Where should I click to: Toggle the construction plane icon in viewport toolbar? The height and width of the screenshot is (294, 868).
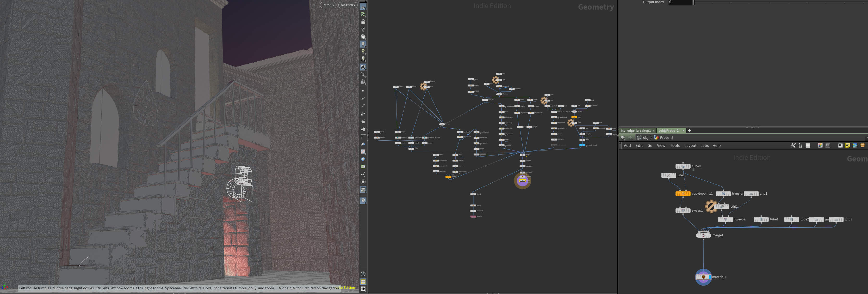click(363, 14)
